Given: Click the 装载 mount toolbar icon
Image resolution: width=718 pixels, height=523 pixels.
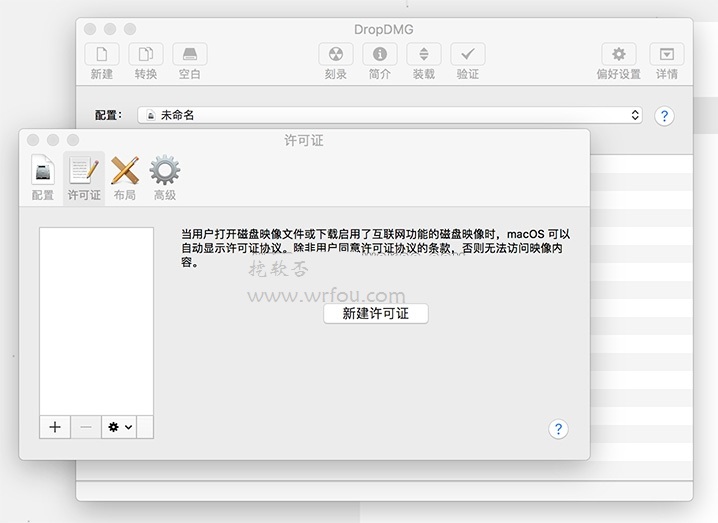Looking at the screenshot, I should pyautogui.click(x=424, y=54).
